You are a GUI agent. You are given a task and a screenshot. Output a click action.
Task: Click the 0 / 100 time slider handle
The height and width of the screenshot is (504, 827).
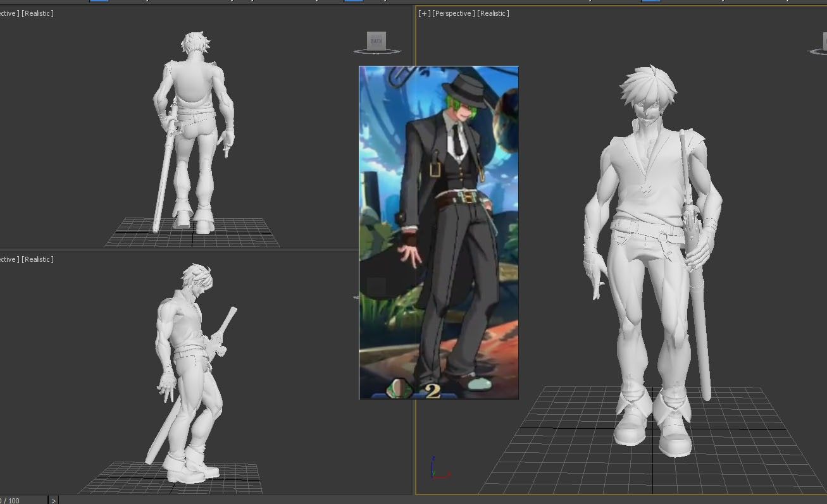[x=23, y=500]
